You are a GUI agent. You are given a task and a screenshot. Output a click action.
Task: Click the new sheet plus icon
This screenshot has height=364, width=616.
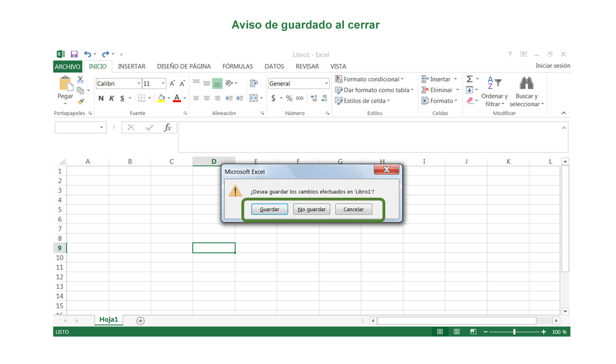(140, 321)
